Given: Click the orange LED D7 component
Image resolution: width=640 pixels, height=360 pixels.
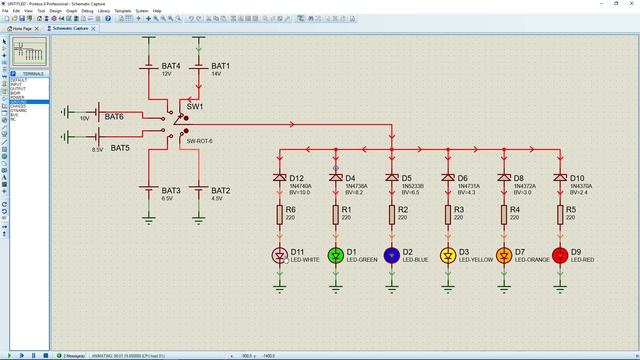Looking at the screenshot, I should (504, 256).
